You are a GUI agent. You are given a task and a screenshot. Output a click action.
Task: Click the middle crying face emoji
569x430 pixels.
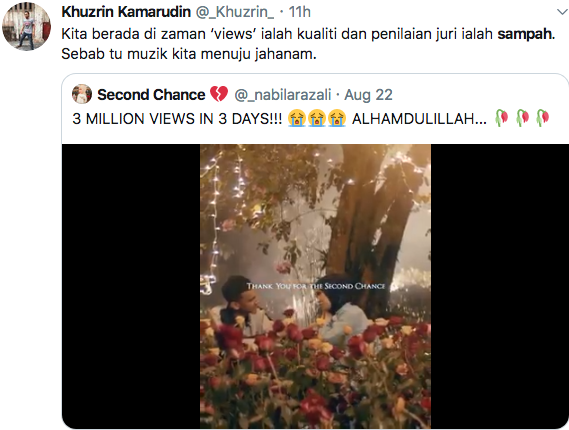pos(317,118)
